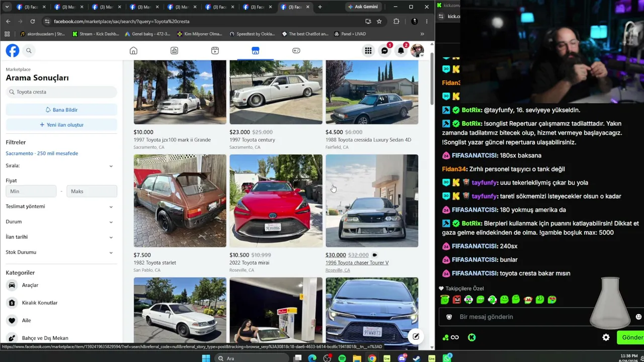Open the 2022 Toyota mirai listing photo

pos(276,201)
